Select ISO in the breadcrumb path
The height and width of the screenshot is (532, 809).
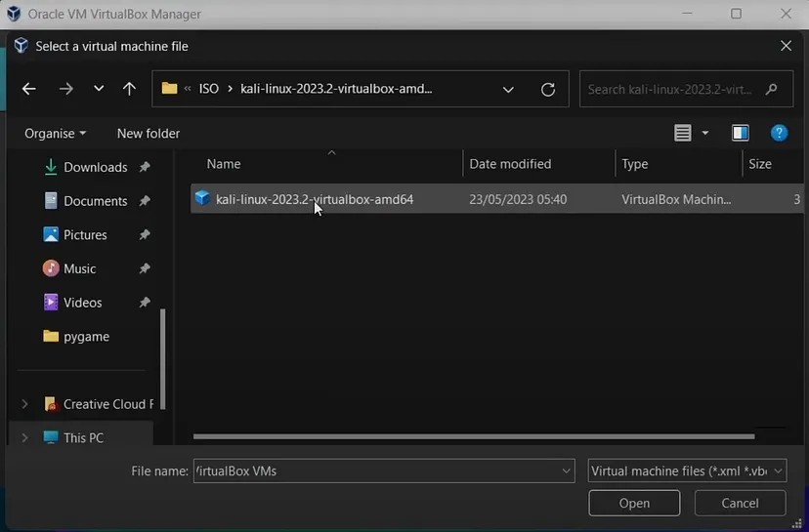tap(209, 89)
